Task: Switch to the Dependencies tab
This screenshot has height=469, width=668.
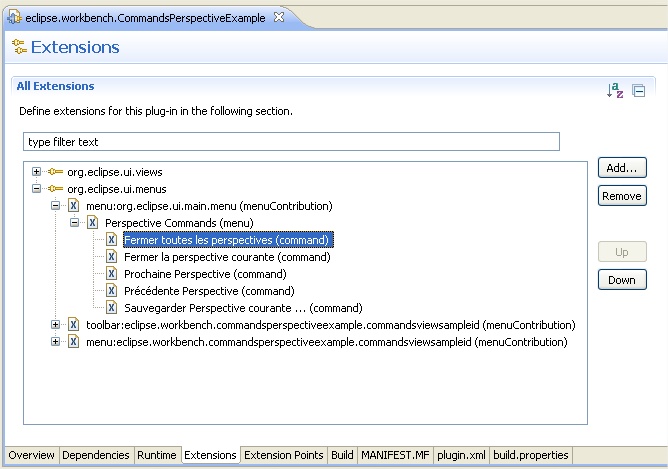Action: (x=96, y=455)
